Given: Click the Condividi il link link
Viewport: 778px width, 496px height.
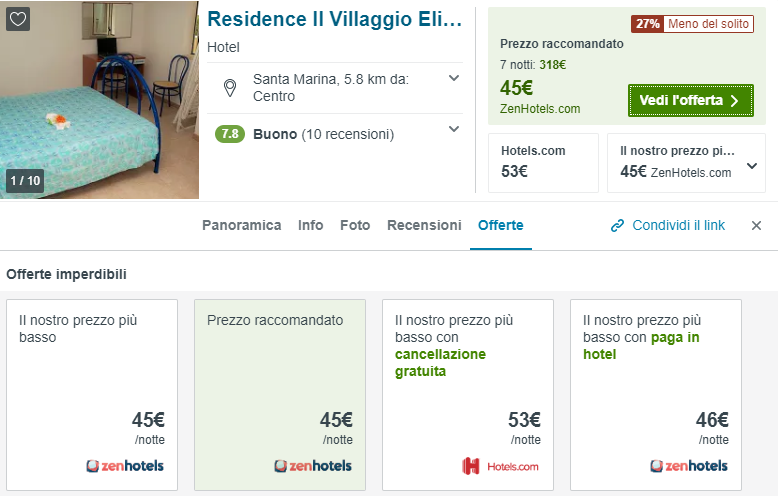Looking at the screenshot, I should [x=679, y=226].
